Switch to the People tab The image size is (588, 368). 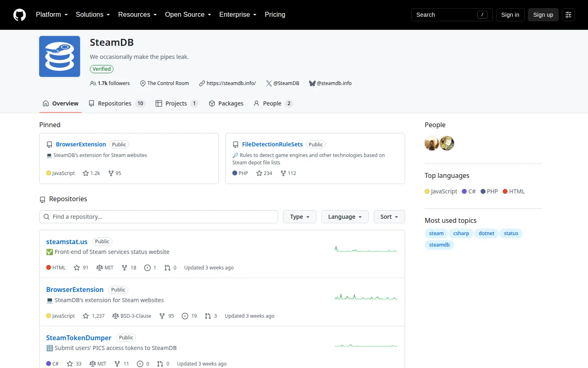point(273,103)
